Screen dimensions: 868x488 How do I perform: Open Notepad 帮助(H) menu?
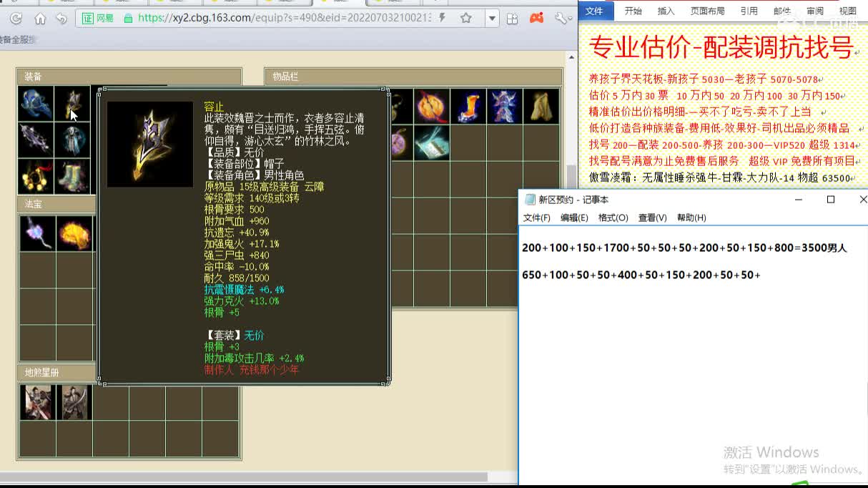tap(691, 218)
